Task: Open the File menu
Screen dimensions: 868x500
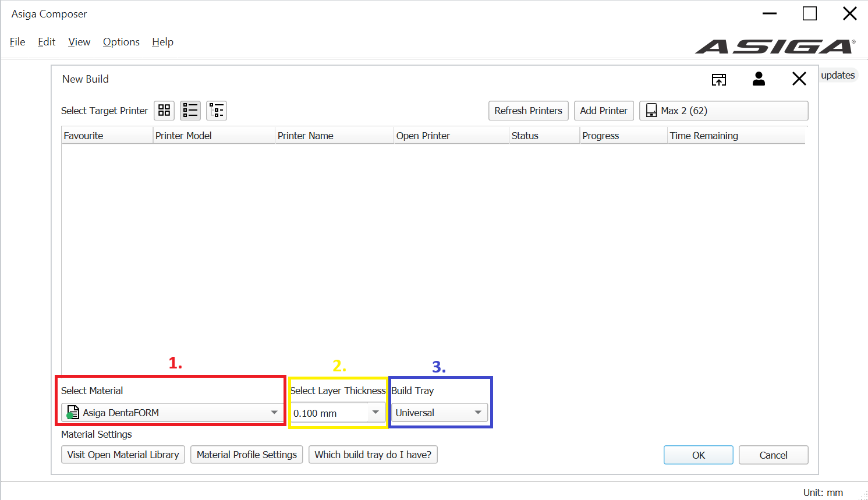Action: (x=17, y=42)
